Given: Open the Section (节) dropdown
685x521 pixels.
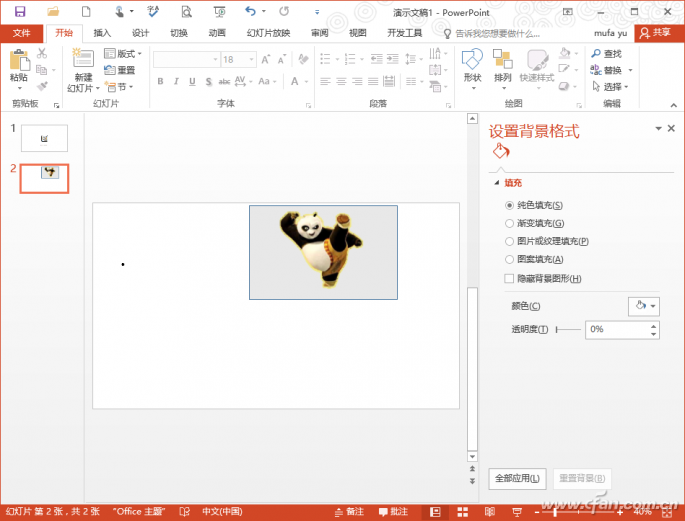Looking at the screenshot, I should [119, 87].
